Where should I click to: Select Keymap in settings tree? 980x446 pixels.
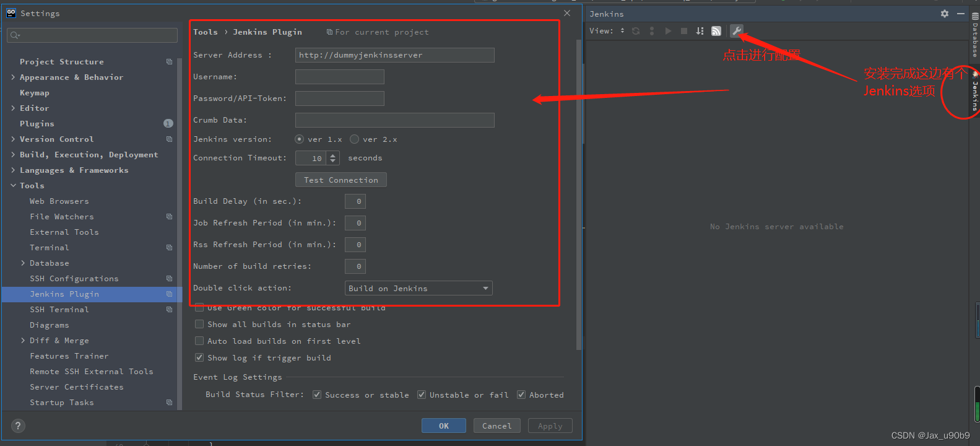[x=34, y=93]
